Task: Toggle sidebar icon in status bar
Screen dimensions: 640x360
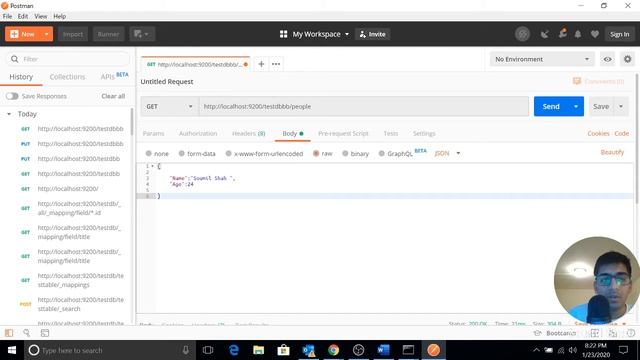Action: [x=9, y=333]
